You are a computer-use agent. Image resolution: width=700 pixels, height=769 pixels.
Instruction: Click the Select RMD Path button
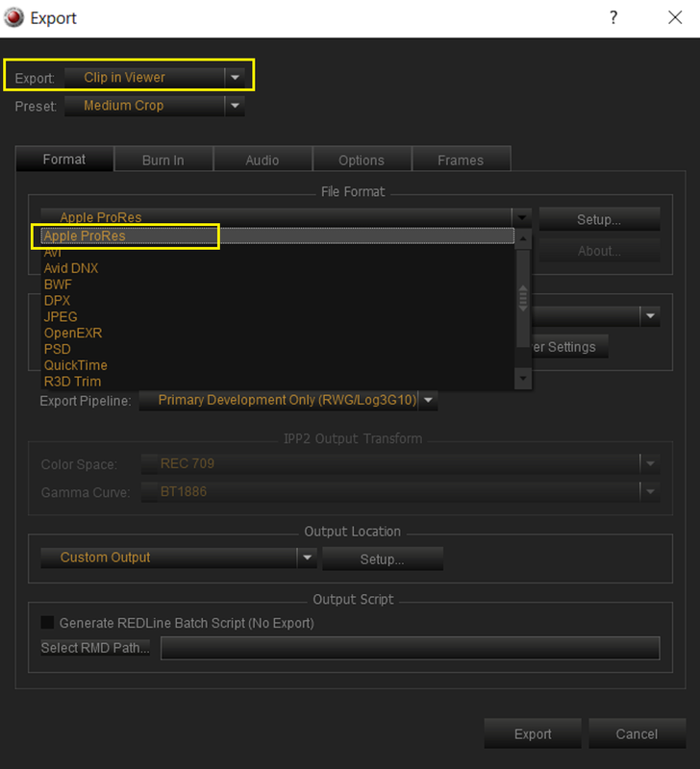point(95,648)
